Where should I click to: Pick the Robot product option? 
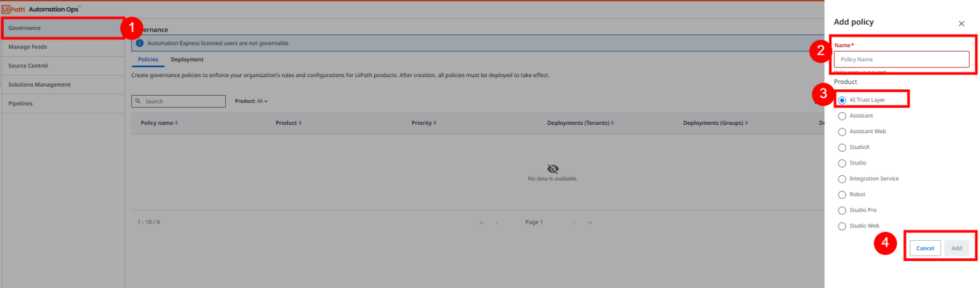tap(842, 194)
